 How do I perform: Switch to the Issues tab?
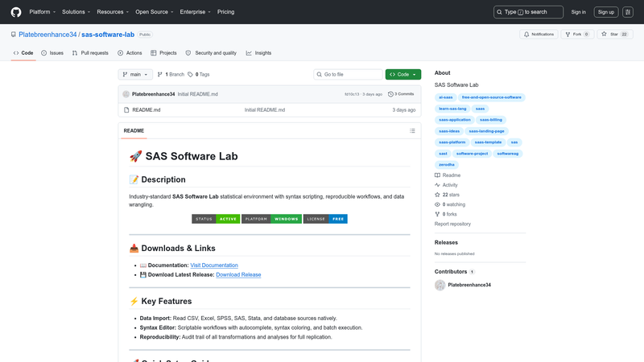[x=52, y=53]
